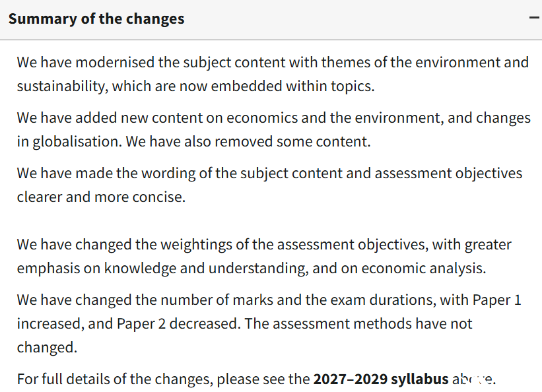The image size is (542, 392).
Task: Click the "Paper 2 decreased" text
Action: click(178, 323)
